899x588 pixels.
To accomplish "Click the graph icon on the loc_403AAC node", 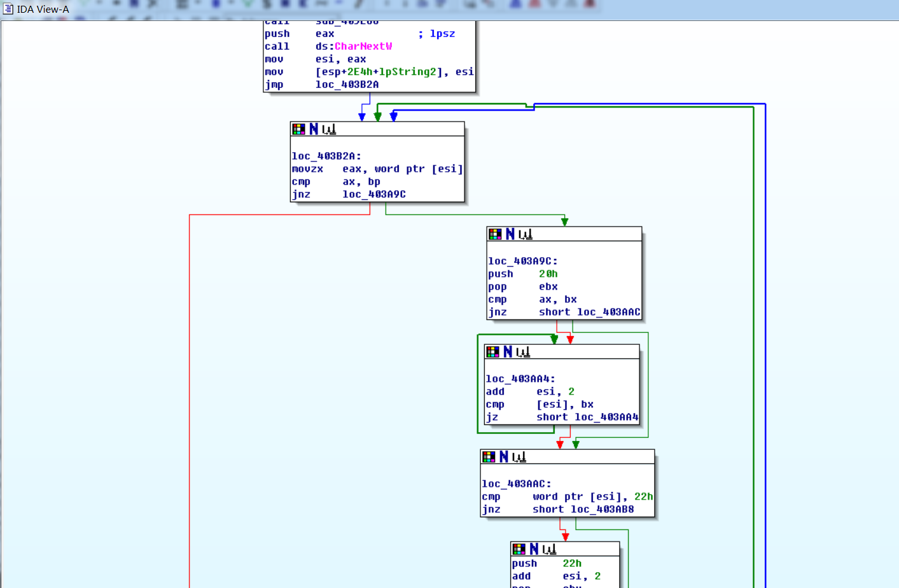I will (519, 458).
